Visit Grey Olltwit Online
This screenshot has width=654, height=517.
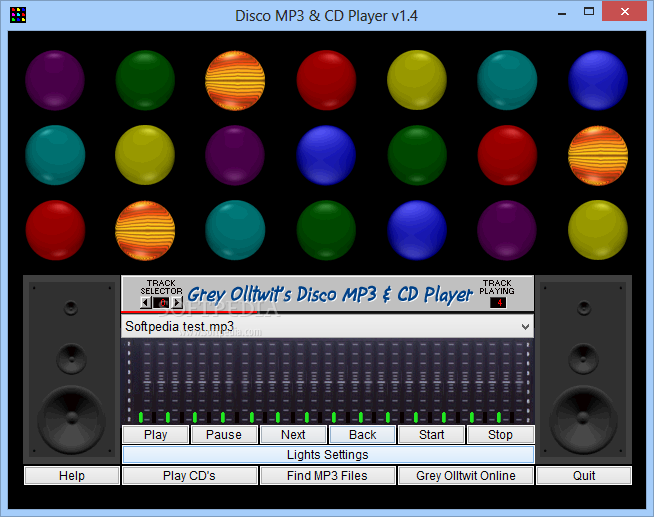(466, 476)
